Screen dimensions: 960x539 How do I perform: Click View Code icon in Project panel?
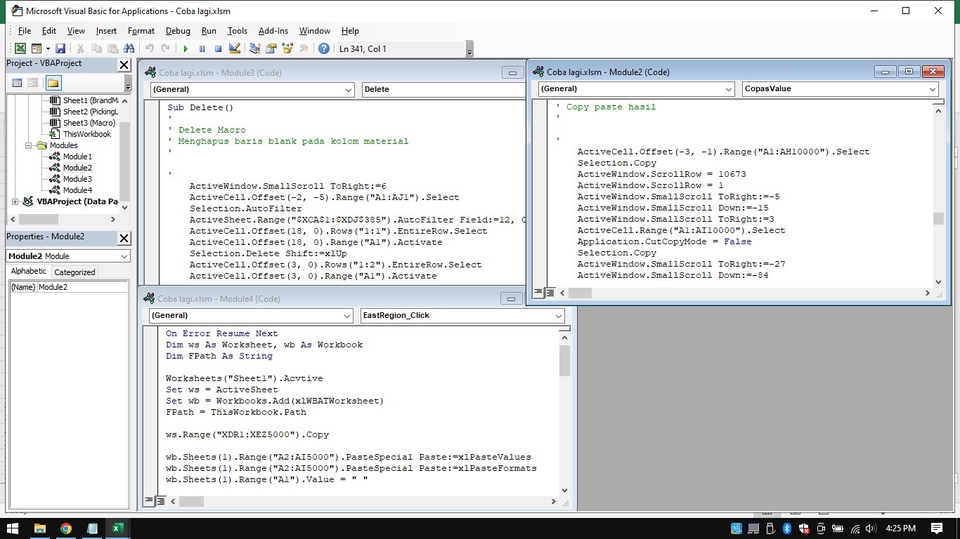(15, 82)
